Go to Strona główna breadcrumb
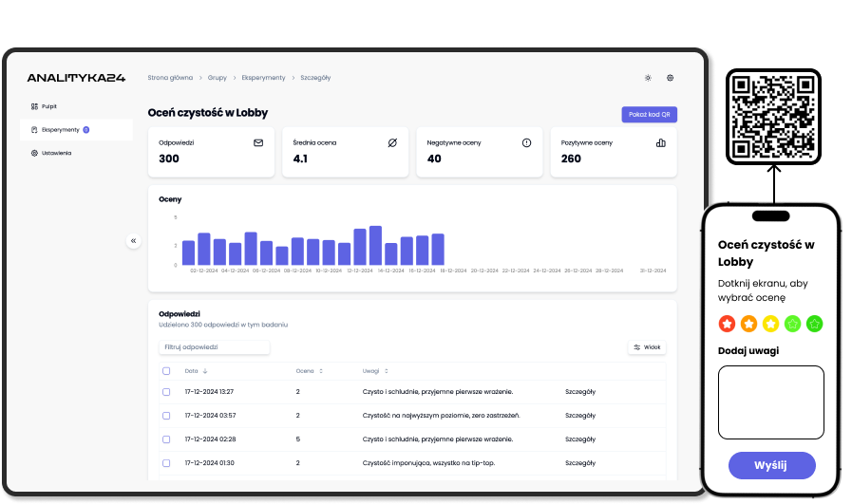This screenshot has width=852, height=504. [x=170, y=78]
